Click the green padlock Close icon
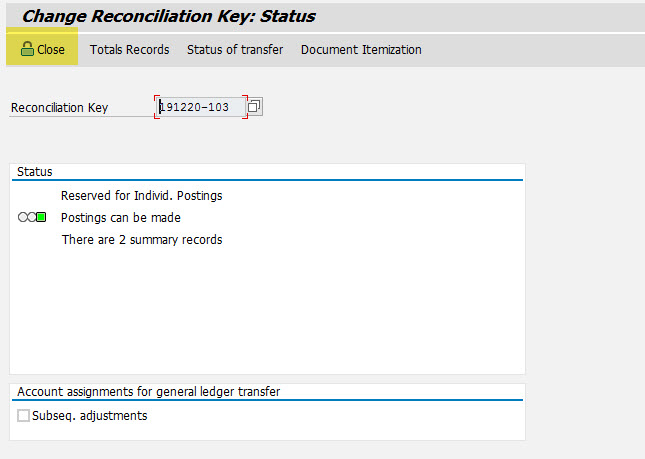The image size is (645, 459). pos(27,50)
